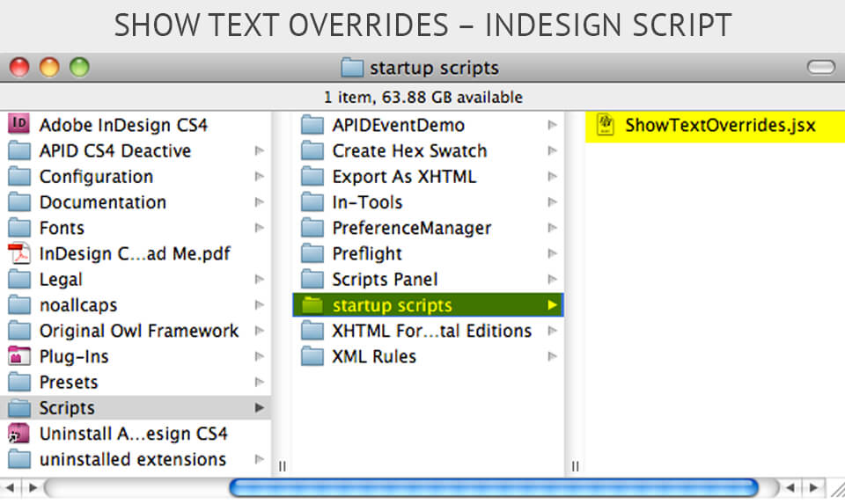This screenshot has height=504, width=845.
Task: Click the XML Rules folder icon
Action: [312, 356]
